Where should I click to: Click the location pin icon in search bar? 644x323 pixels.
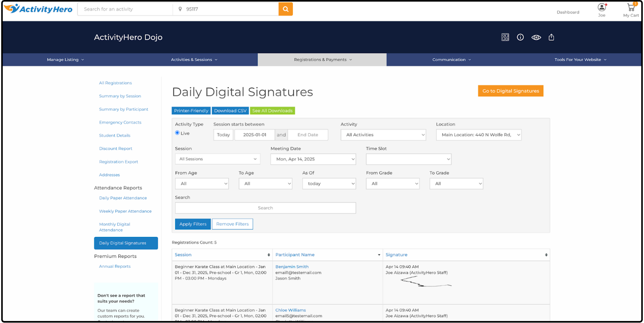(x=180, y=9)
